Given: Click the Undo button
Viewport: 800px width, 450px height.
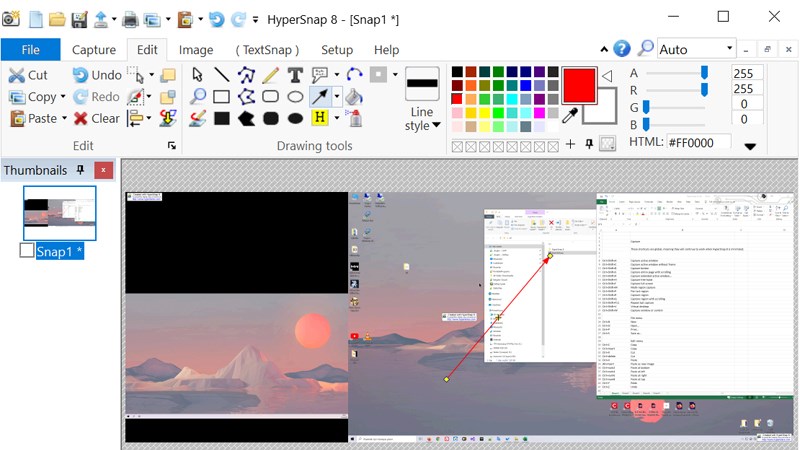Looking at the screenshot, I should 97,75.
